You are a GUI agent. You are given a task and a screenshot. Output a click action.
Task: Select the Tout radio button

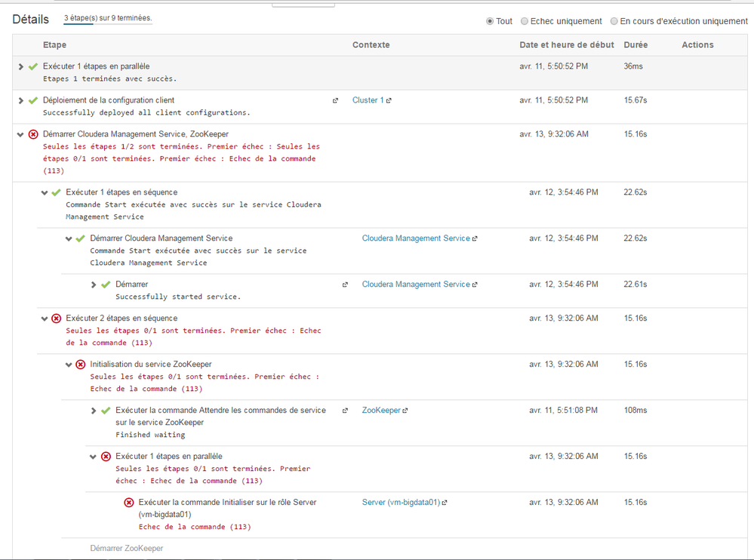tap(490, 21)
